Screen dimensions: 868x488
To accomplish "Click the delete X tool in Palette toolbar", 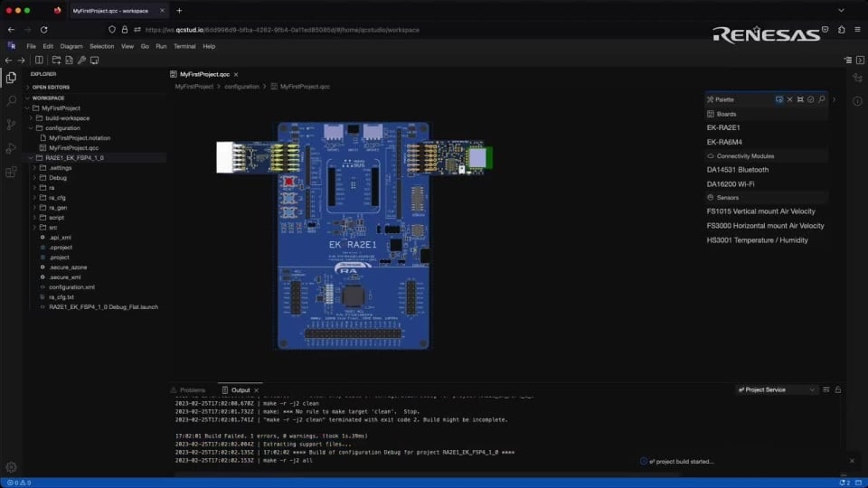I will point(789,99).
